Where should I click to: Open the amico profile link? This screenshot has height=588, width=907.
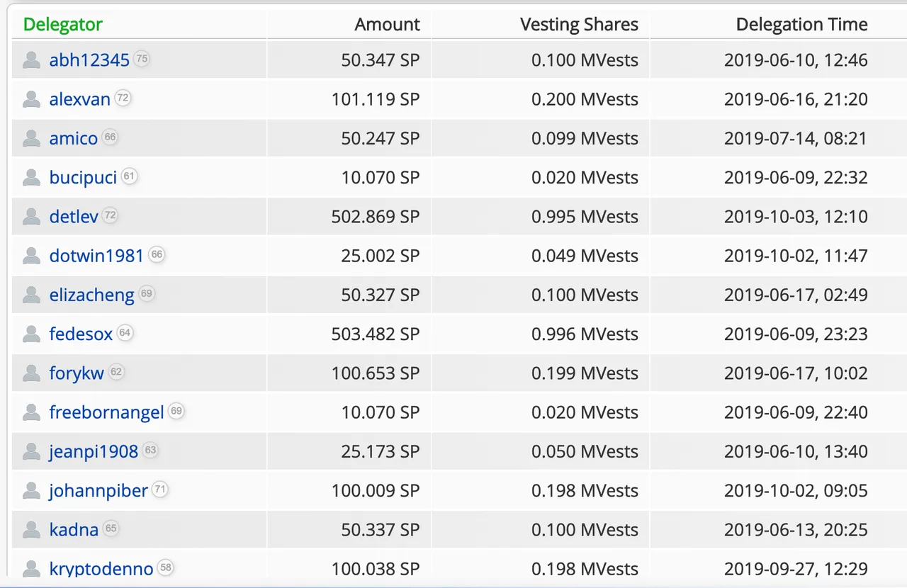click(x=74, y=138)
